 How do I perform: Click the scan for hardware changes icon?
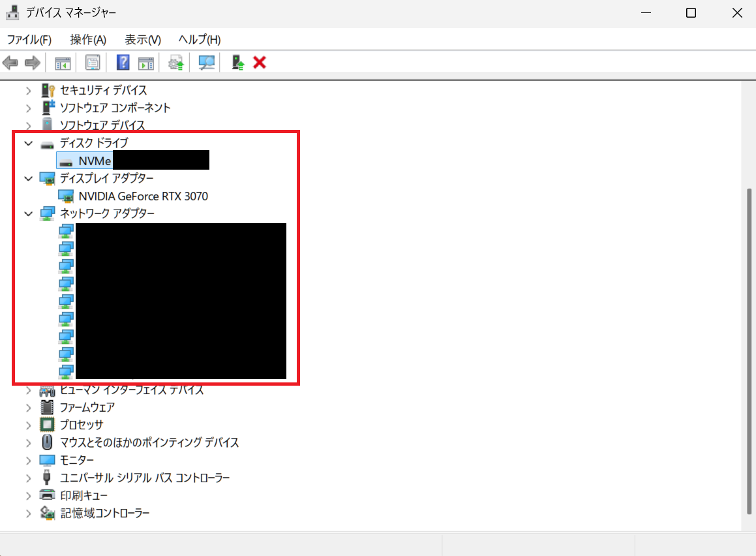pyautogui.click(x=207, y=63)
